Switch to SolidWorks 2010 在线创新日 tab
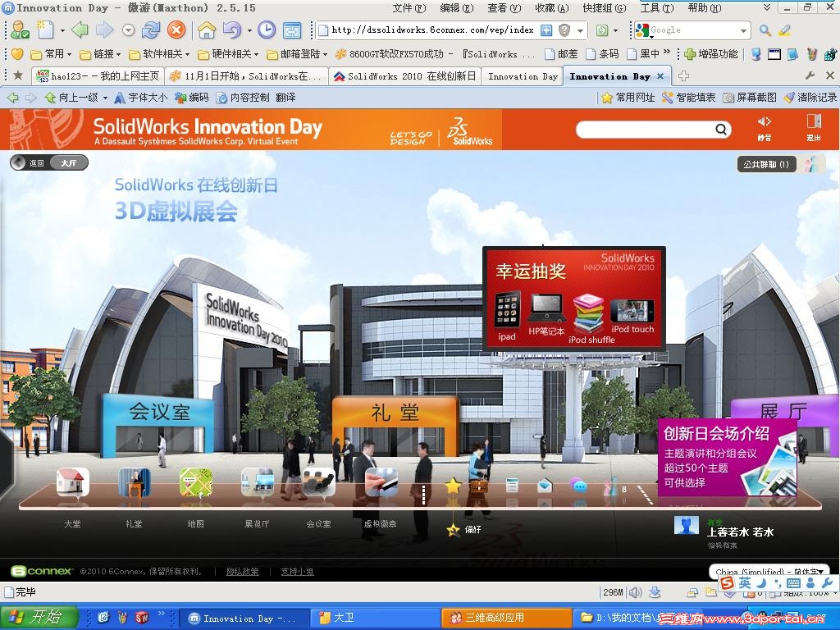The width and height of the screenshot is (840, 630). [x=405, y=76]
